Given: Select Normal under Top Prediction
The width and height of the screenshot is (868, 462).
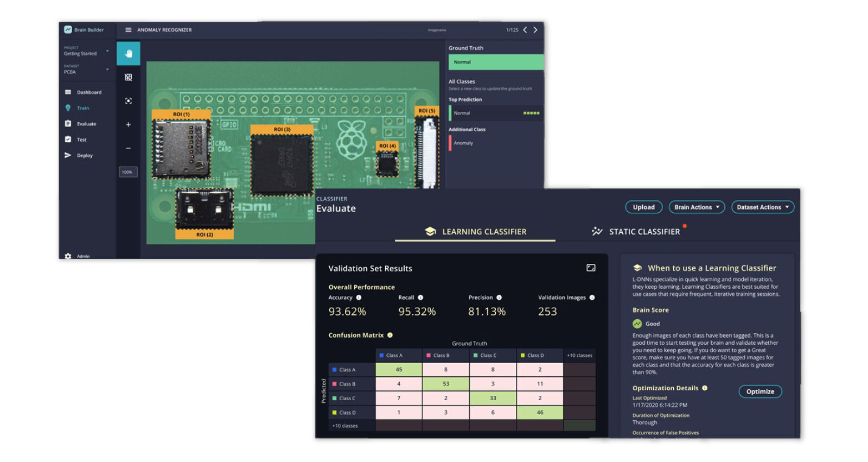Looking at the screenshot, I should (496, 113).
